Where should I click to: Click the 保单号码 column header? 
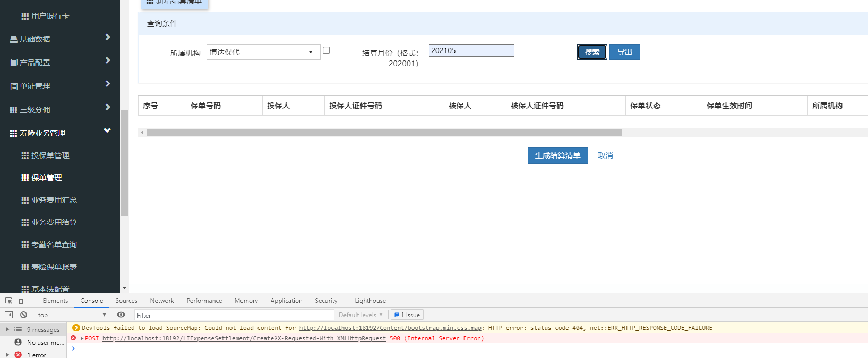224,106
